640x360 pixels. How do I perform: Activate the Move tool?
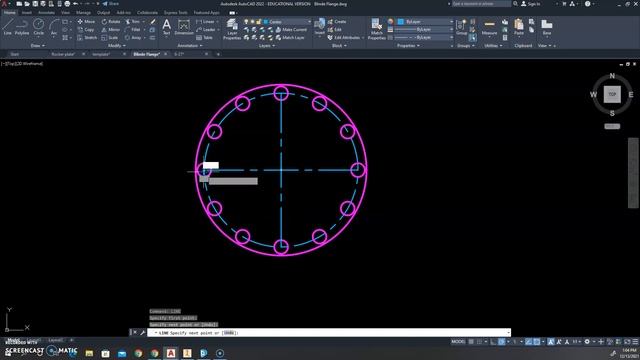click(x=86, y=21)
